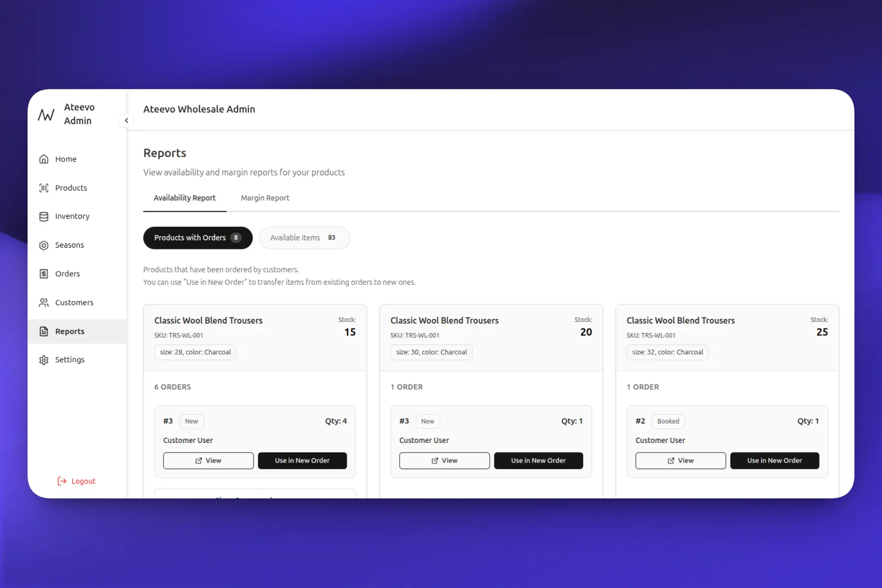Use booked order #2 in new order
This screenshot has height=588, width=882.
pos(775,461)
